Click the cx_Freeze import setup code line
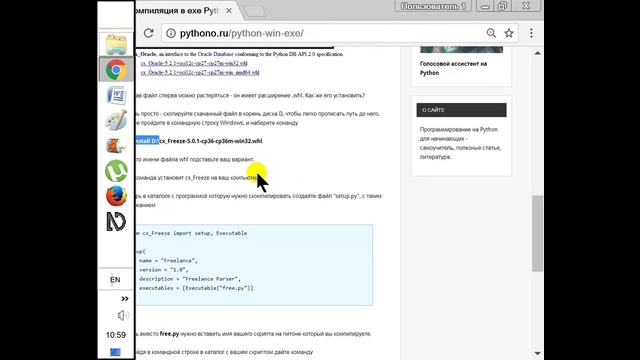Viewport: 640px width, 360px height. [192, 233]
